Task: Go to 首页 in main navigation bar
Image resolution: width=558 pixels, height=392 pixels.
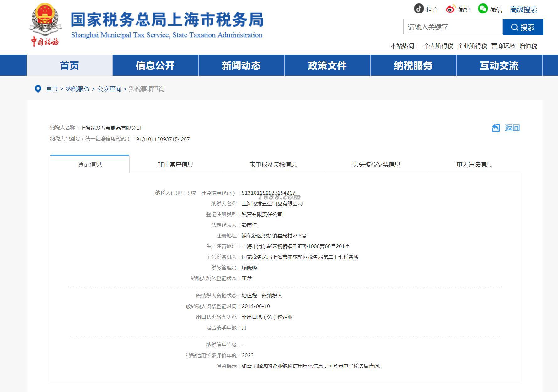Action: pyautogui.click(x=70, y=65)
